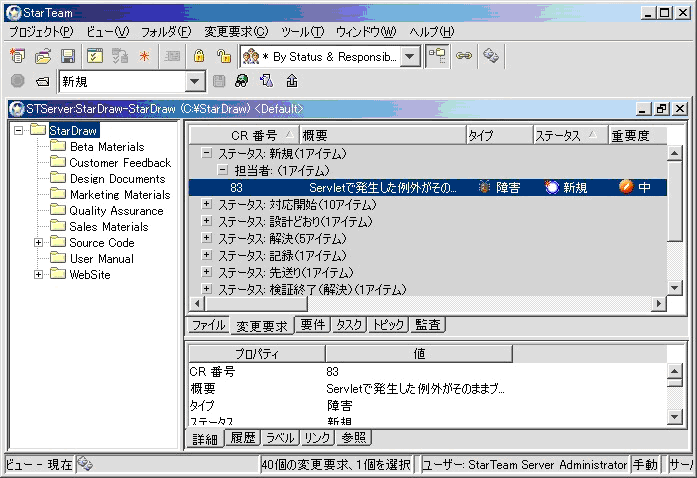Click the bug 障害 type icon in row 83
Image resolution: width=697 pixels, height=478 pixels.
(484, 187)
